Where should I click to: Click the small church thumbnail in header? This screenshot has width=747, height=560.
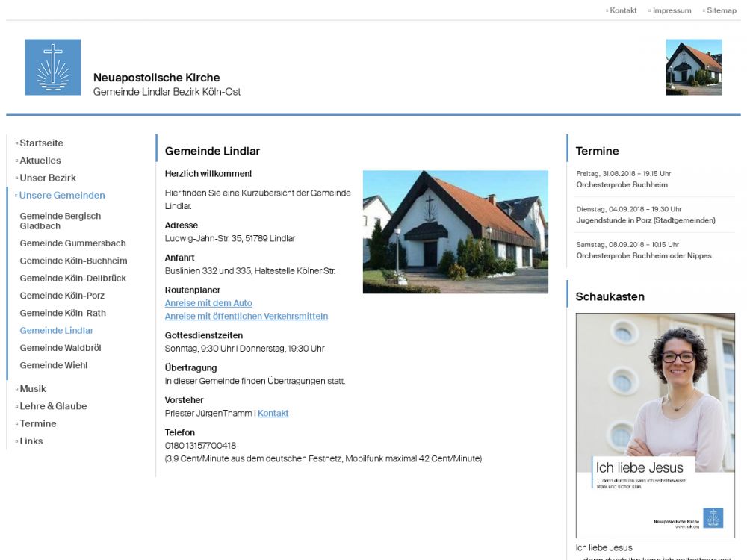pos(693,67)
